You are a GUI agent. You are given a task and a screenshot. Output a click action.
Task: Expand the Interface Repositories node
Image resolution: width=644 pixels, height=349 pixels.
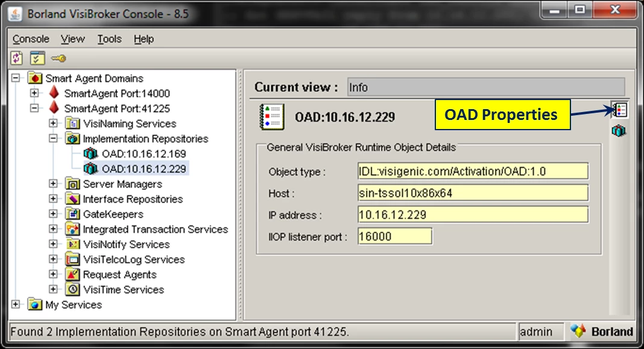[54, 199]
